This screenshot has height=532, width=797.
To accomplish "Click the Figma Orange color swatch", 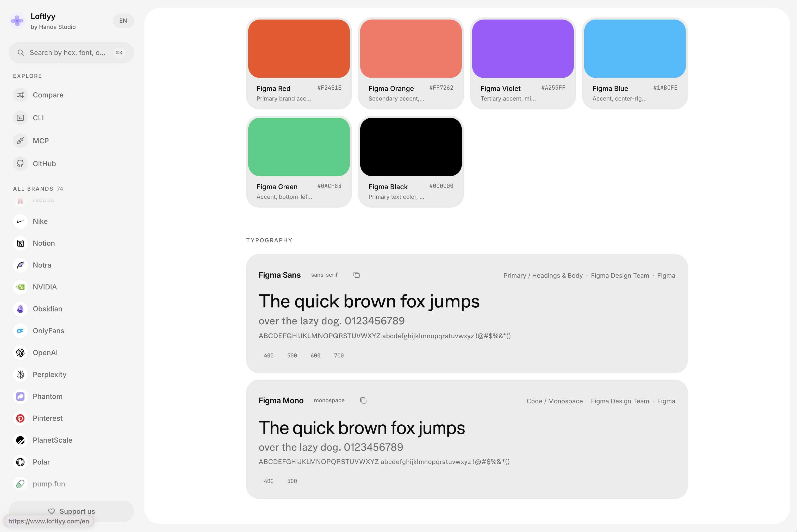I will click(411, 48).
